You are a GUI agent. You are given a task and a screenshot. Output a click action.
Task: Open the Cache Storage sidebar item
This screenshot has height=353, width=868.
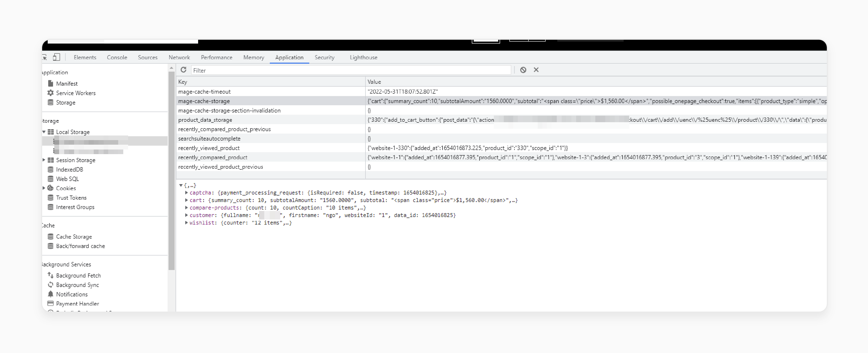coord(74,237)
